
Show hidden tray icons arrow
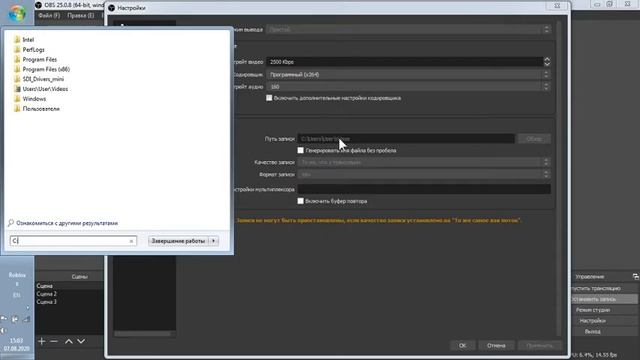tap(28, 307)
